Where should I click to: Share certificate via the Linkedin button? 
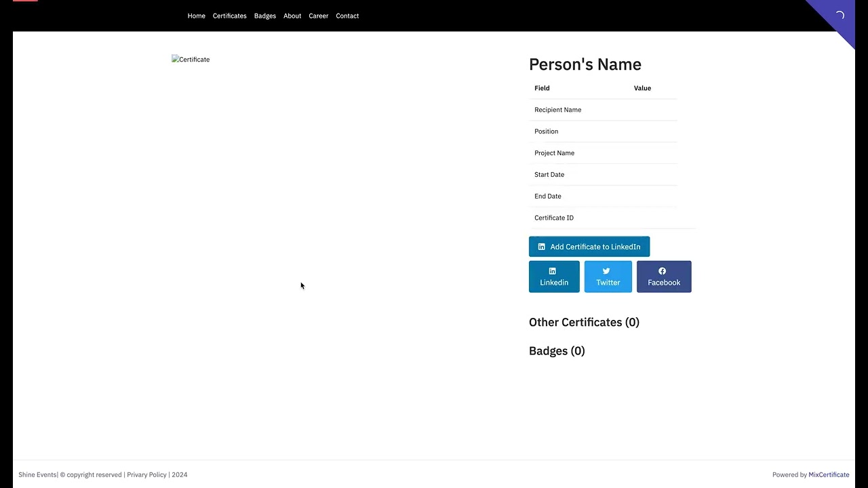pyautogui.click(x=554, y=277)
